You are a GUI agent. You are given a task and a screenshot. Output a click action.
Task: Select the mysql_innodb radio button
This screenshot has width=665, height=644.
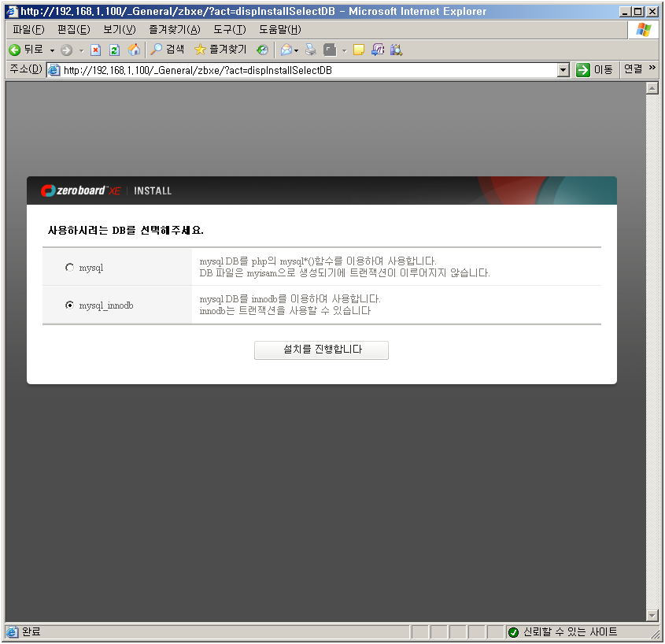69,305
